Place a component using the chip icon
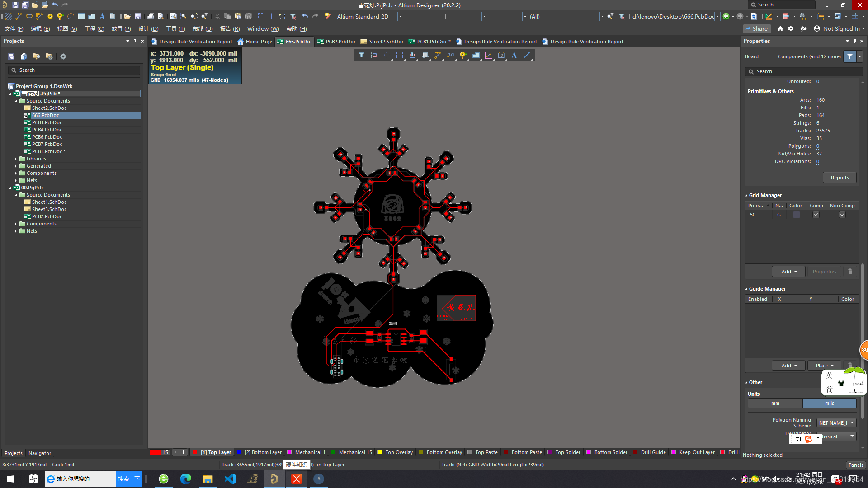The height and width of the screenshot is (488, 868). pyautogui.click(x=425, y=55)
